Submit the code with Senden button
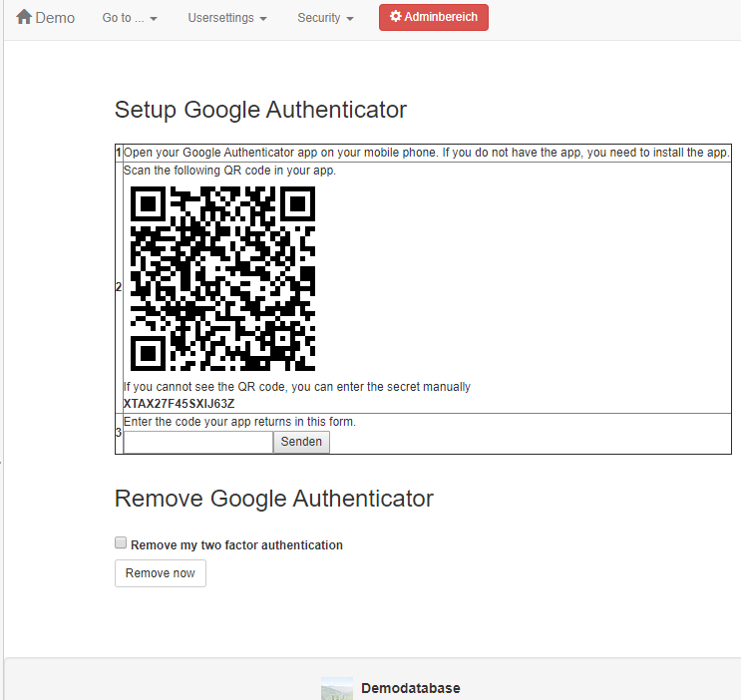Screen dimensions: 741x700 click(301, 442)
